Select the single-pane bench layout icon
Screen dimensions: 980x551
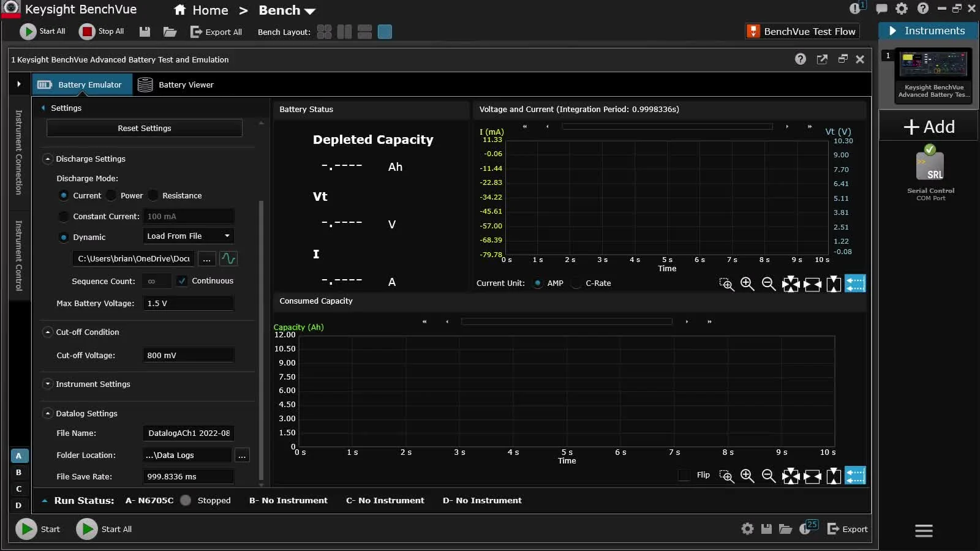pos(385,32)
